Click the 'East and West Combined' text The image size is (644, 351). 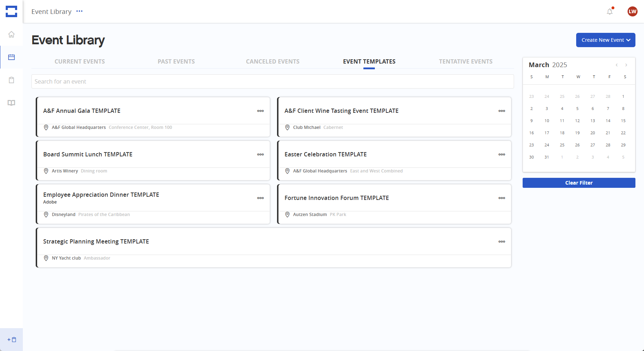click(376, 171)
